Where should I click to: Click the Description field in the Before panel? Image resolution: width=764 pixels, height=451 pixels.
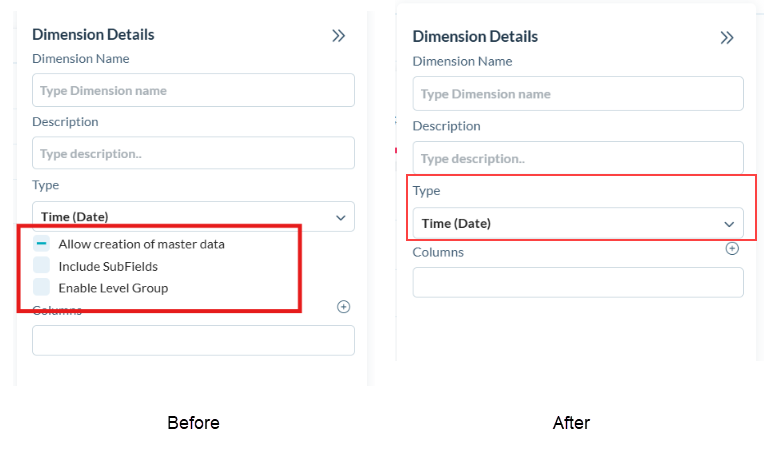coord(193,153)
